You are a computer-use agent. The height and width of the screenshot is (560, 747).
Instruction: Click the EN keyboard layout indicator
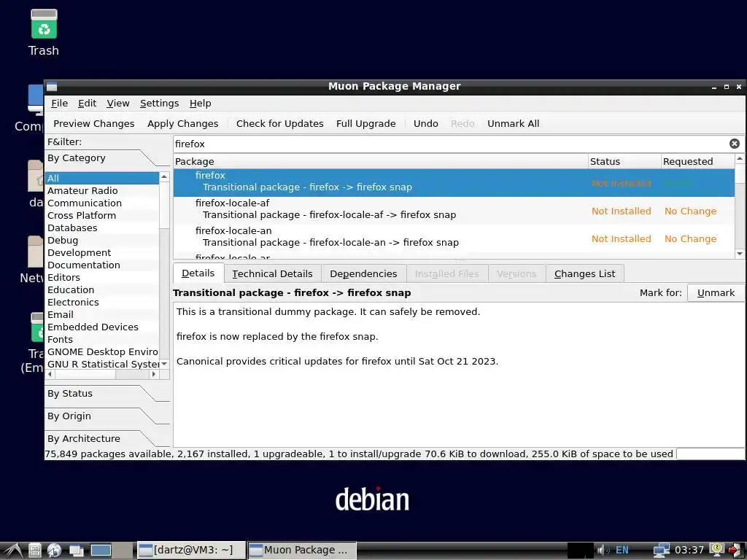point(622,550)
